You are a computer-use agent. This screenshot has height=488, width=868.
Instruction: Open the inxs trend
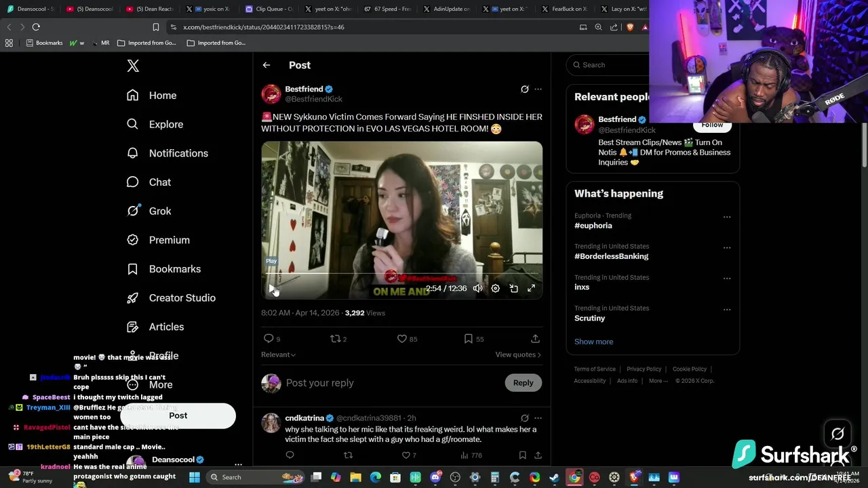pos(582,287)
